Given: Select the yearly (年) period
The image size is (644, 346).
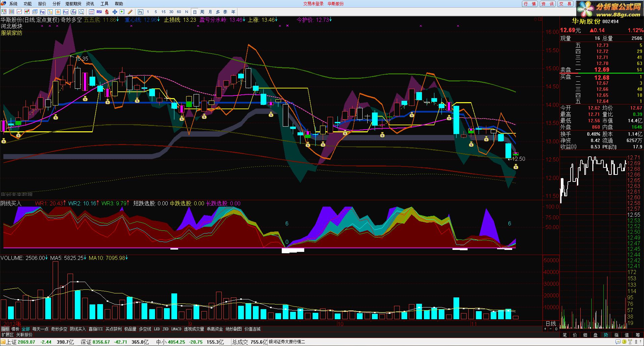Looking at the screenshot, I should coord(233,12).
